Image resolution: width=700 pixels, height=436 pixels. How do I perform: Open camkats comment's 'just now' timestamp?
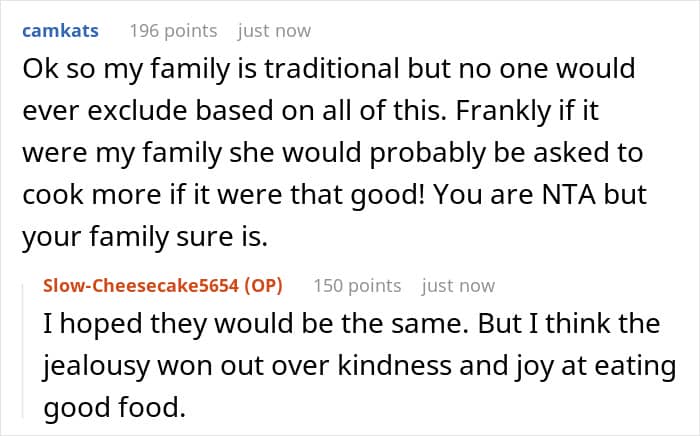(x=274, y=31)
